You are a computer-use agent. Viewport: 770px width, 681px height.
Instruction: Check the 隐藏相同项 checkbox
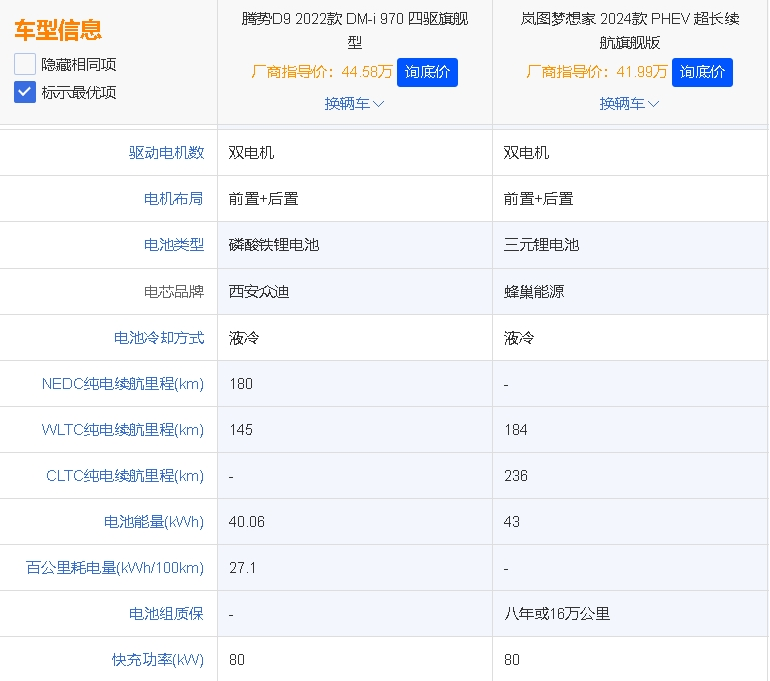coord(25,64)
